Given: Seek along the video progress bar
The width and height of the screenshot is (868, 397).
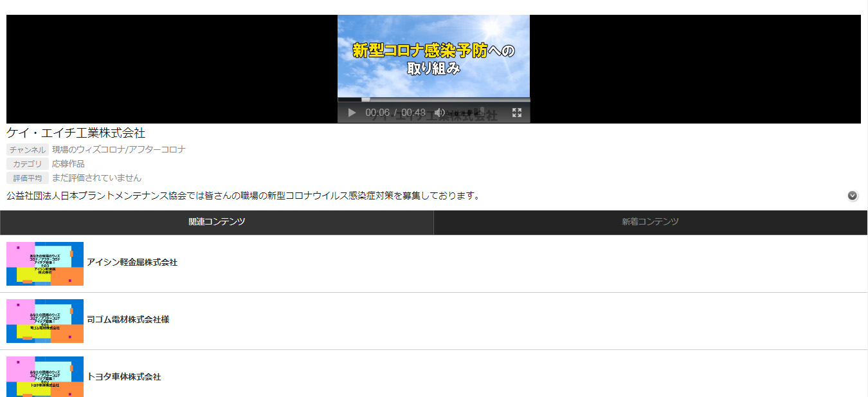Looking at the screenshot, I should click(x=434, y=100).
